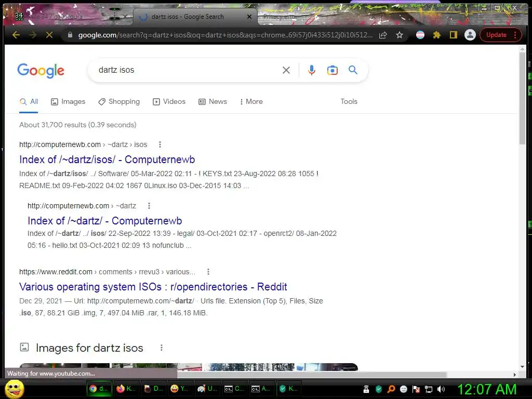The image size is (532, 399).
Task: Switch to Shopping results
Action: click(x=119, y=102)
